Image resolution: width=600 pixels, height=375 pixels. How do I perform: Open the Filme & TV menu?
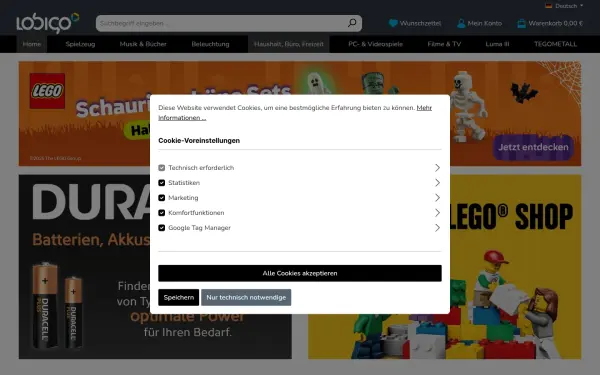point(444,44)
